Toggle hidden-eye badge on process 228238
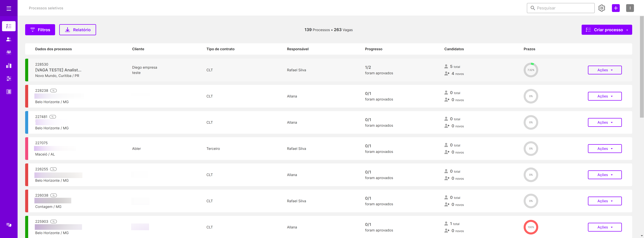Image resolution: width=644 pixels, height=238 pixels. pyautogui.click(x=53, y=91)
